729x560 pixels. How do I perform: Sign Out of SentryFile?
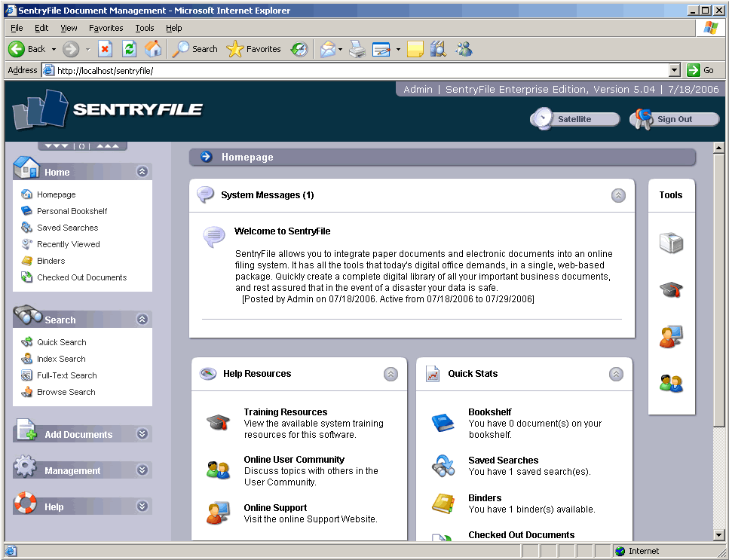tap(675, 118)
